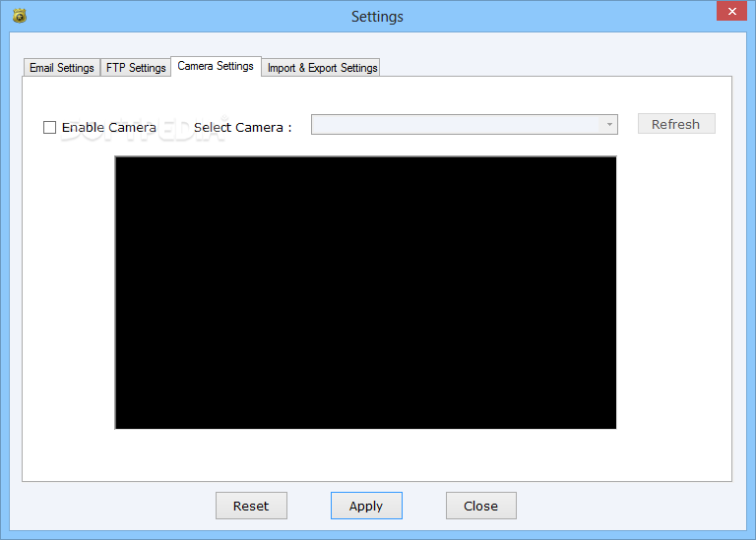756x540 pixels.
Task: Select the Camera Settings tab
Action: 216,66
